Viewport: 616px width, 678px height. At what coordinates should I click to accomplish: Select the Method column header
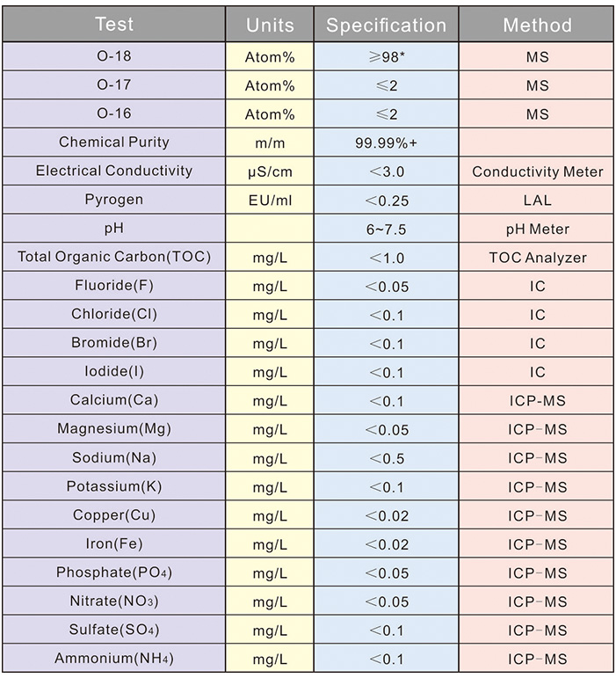click(537, 25)
